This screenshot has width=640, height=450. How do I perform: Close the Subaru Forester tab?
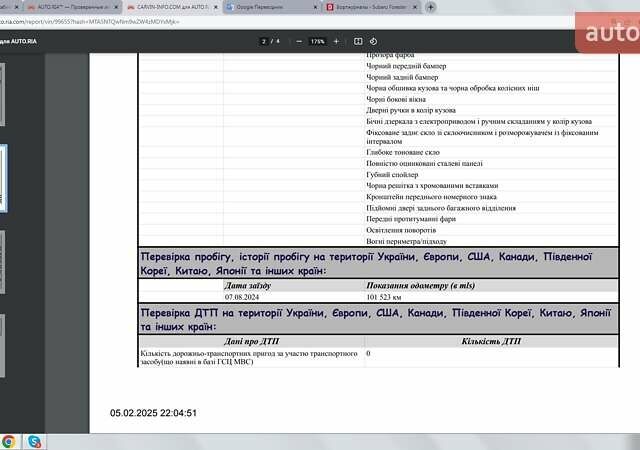[x=417, y=7]
